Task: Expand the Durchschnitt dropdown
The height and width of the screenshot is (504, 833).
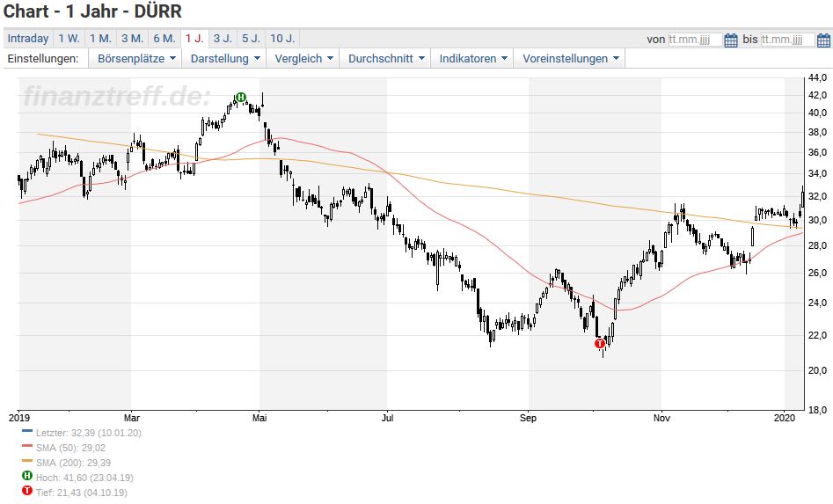Action: [x=385, y=58]
